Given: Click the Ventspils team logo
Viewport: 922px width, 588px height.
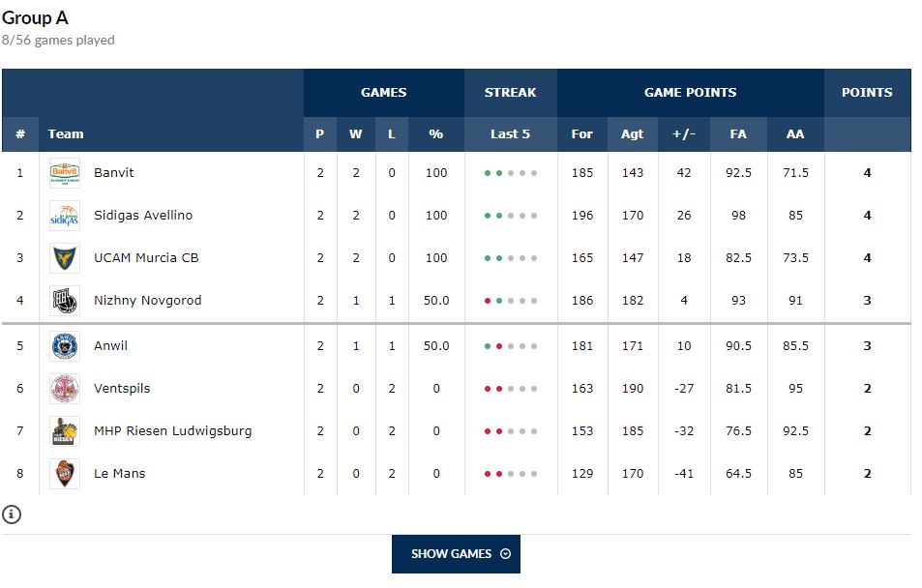Looking at the screenshot, I should coord(65,389).
